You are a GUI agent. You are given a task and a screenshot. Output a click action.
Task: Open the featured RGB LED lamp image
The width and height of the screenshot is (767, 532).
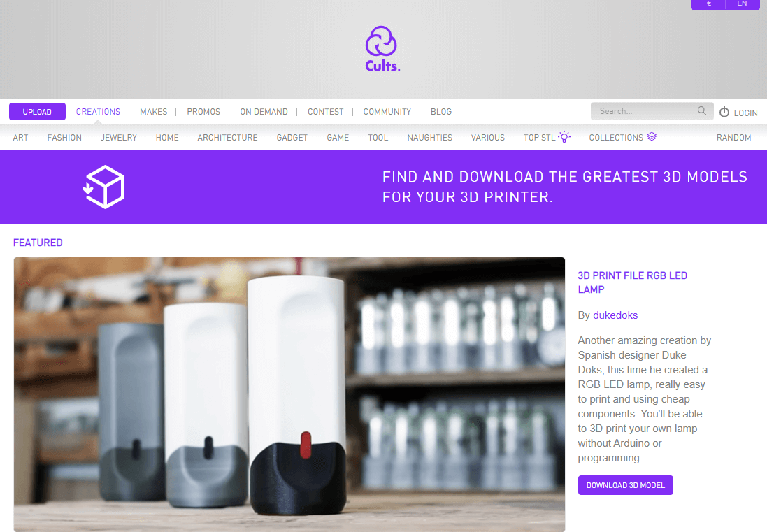point(289,394)
